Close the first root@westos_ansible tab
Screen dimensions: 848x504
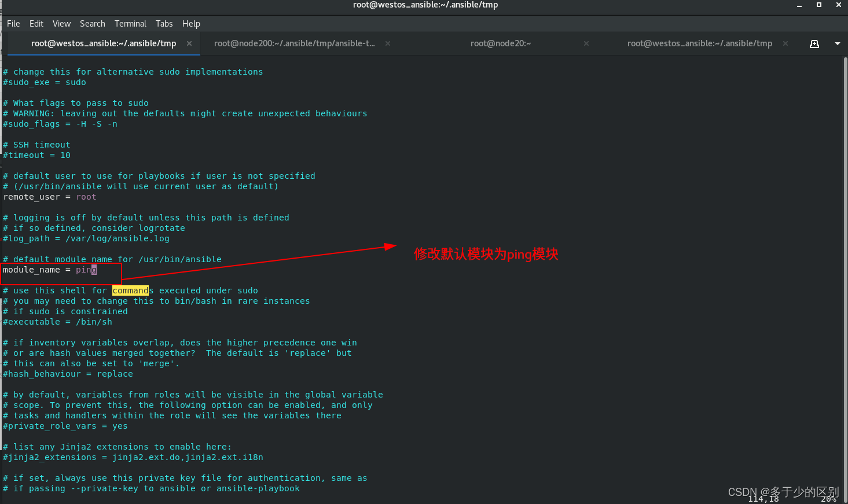(x=189, y=43)
